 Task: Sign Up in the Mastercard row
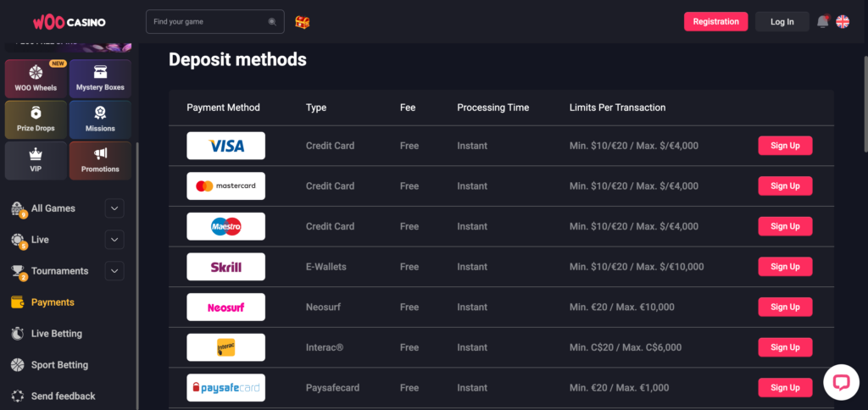click(785, 186)
